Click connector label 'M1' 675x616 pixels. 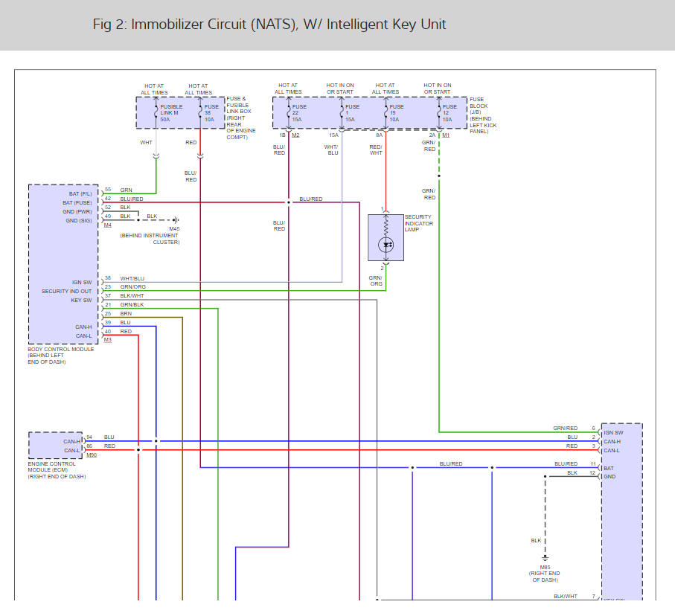[x=446, y=135]
